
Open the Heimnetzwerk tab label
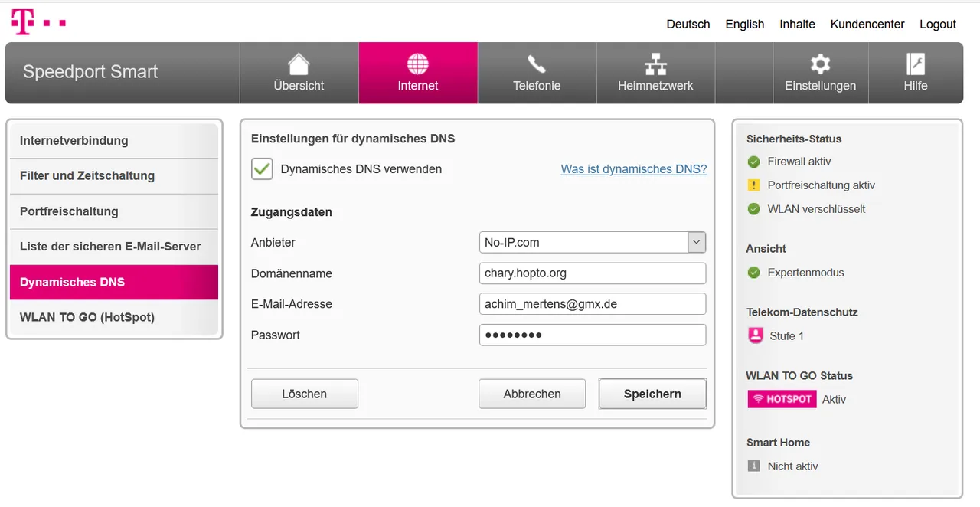tap(655, 86)
